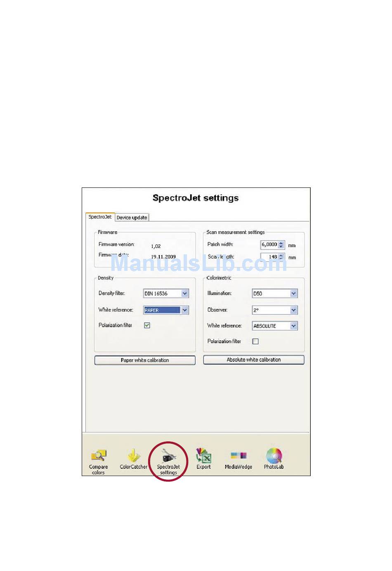Click the SpectroJet settings heading
Screen dimensions: 392x571
196,198
